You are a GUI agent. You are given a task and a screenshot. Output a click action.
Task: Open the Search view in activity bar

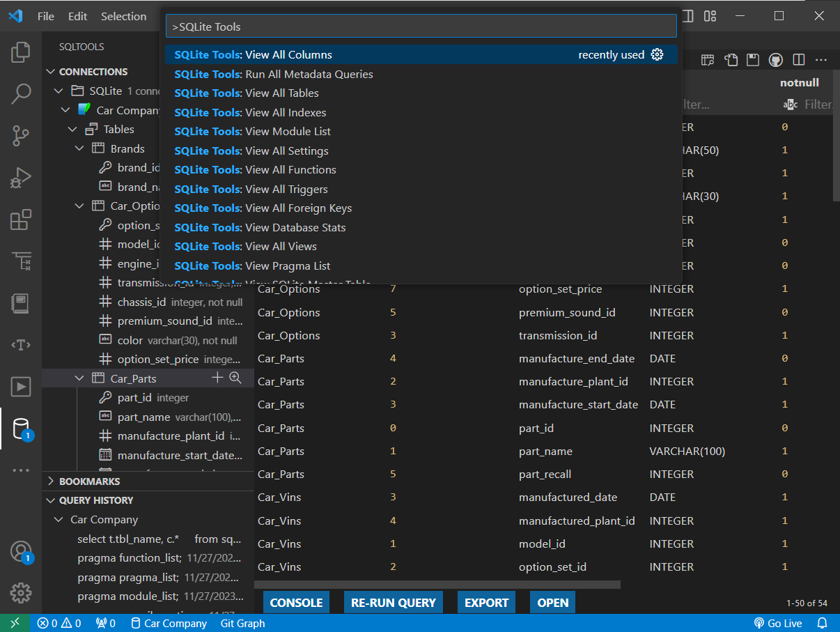(x=21, y=94)
